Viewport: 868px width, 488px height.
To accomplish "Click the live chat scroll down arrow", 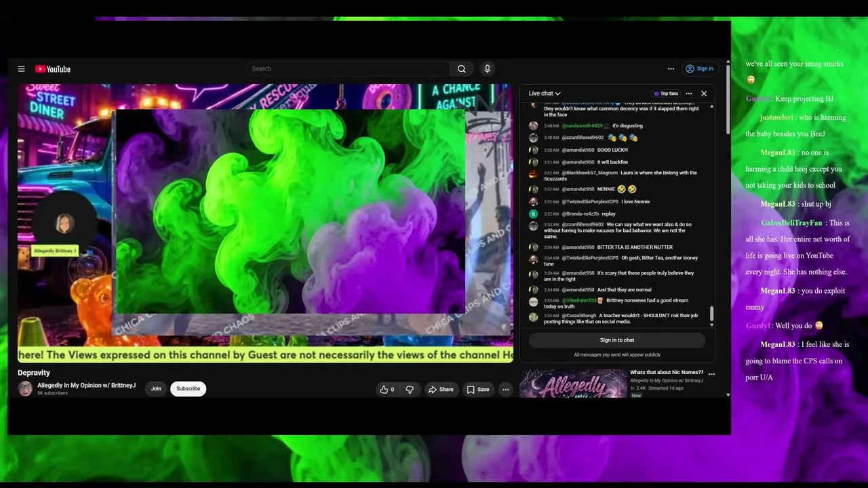I will tap(711, 325).
